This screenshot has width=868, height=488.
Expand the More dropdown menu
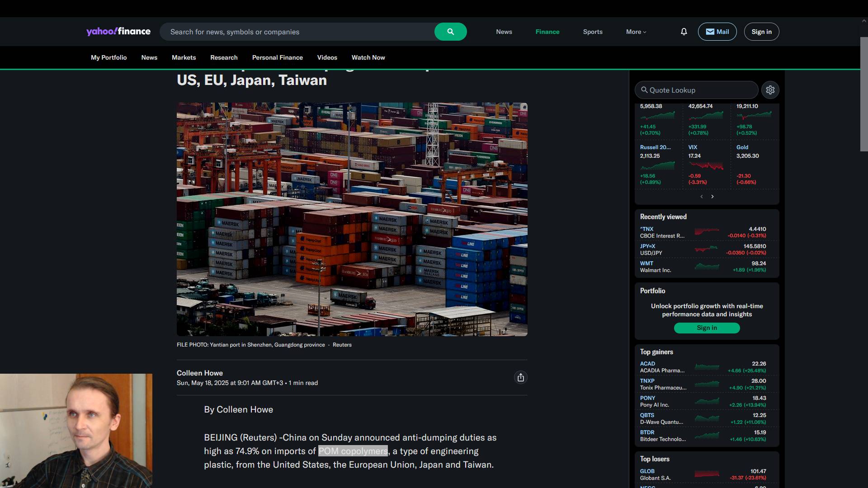point(636,32)
